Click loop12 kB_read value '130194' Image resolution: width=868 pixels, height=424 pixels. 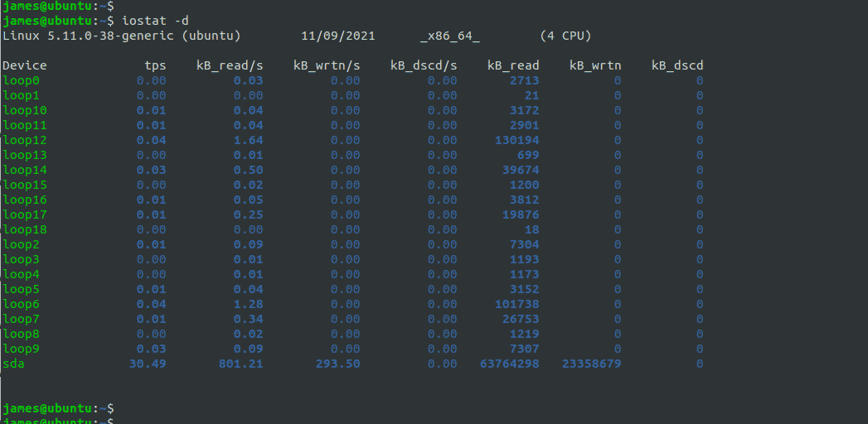coord(517,141)
